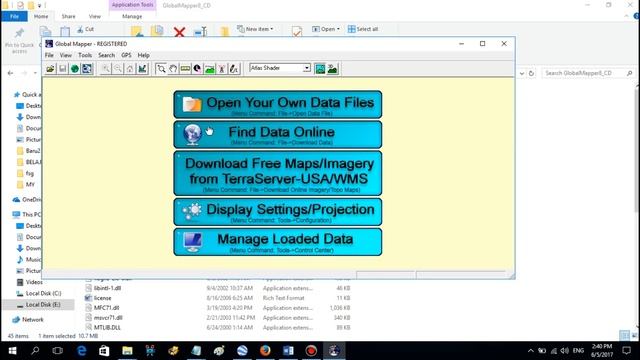Open File Explorer from the taskbar
Viewport: 640px width, 360px height.
pyautogui.click(x=127, y=351)
